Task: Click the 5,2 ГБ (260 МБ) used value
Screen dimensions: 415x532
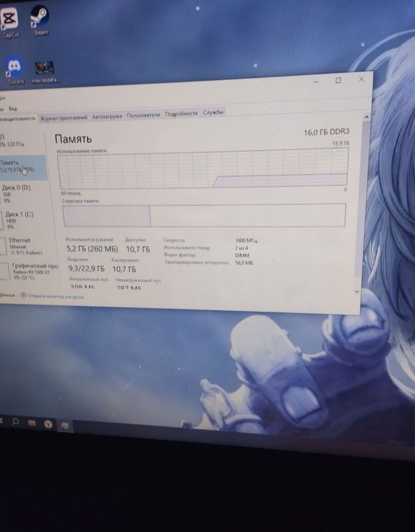Action: (92, 249)
